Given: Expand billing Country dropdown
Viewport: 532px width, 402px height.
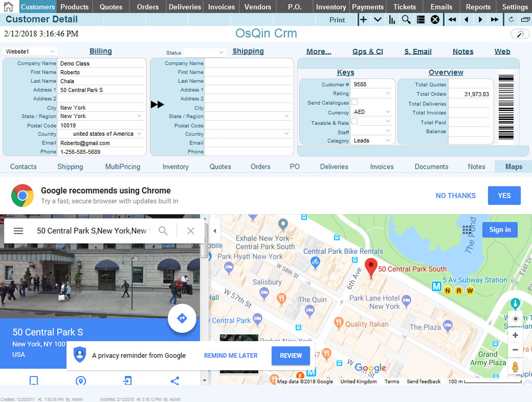Looking at the screenshot, I should [139, 134].
